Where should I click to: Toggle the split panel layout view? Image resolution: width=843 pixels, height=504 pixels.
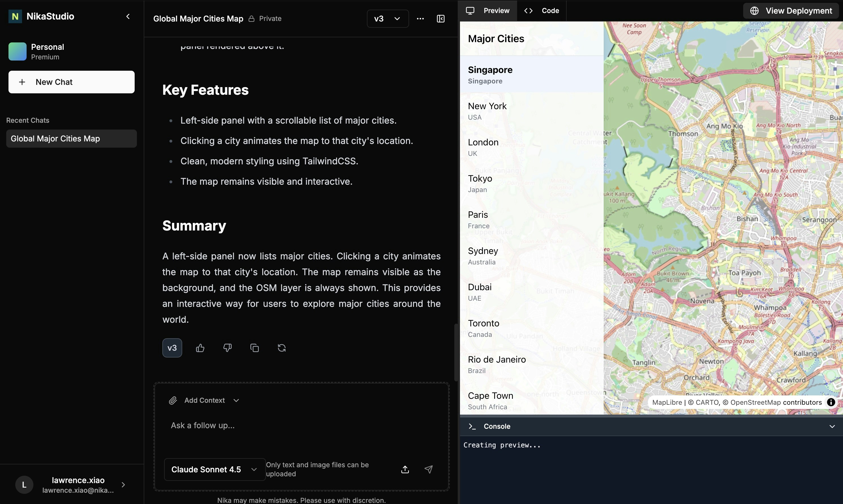[x=440, y=19]
